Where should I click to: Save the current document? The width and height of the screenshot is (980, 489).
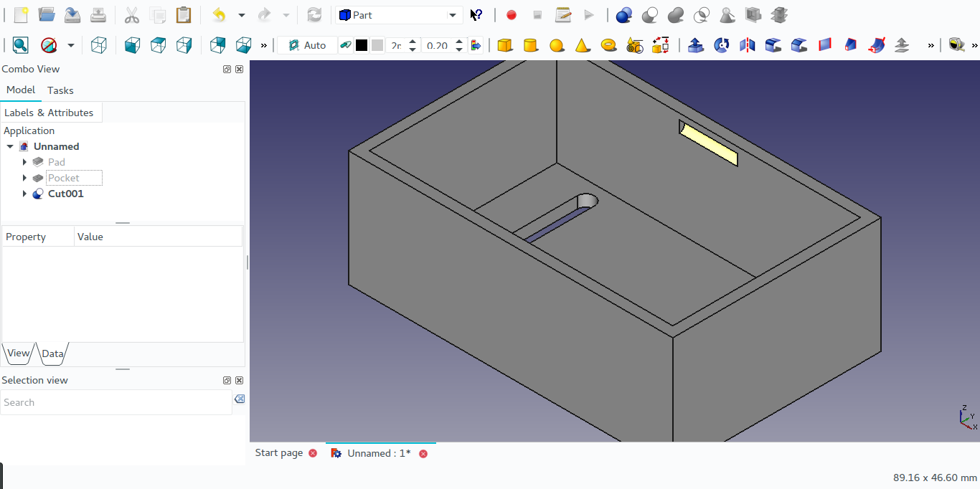tap(72, 15)
